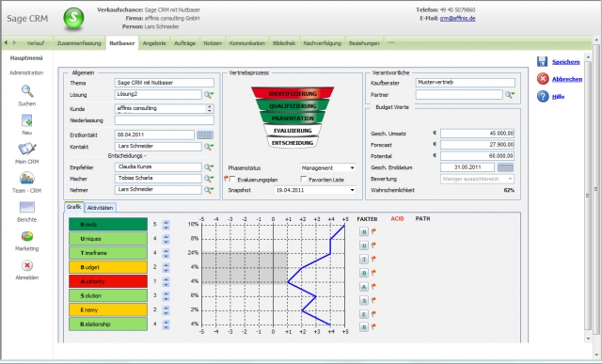Click the Speichern floppy disk icon

click(542, 61)
